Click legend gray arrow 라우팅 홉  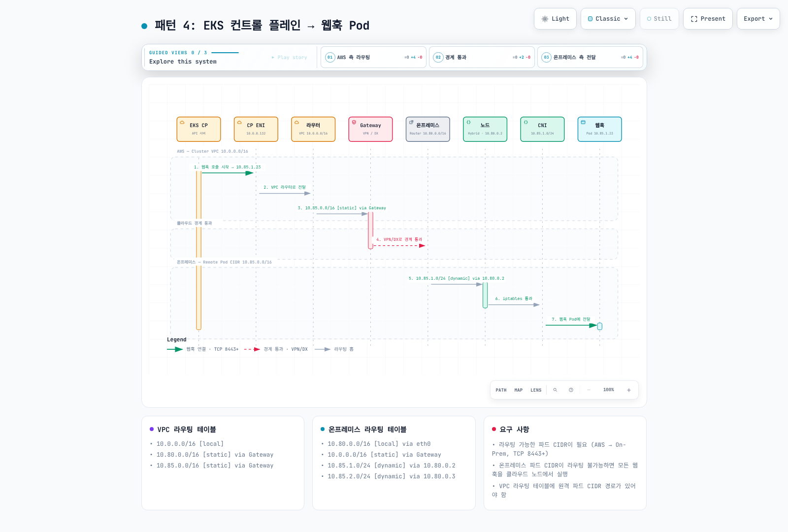click(x=334, y=349)
